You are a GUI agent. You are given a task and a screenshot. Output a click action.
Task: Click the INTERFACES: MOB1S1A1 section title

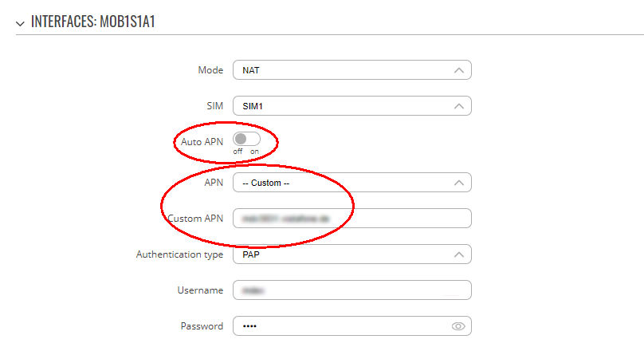pyautogui.click(x=92, y=22)
